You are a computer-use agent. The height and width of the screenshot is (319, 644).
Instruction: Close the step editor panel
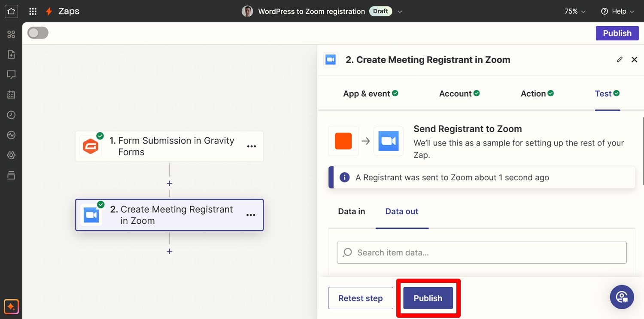coord(634,60)
